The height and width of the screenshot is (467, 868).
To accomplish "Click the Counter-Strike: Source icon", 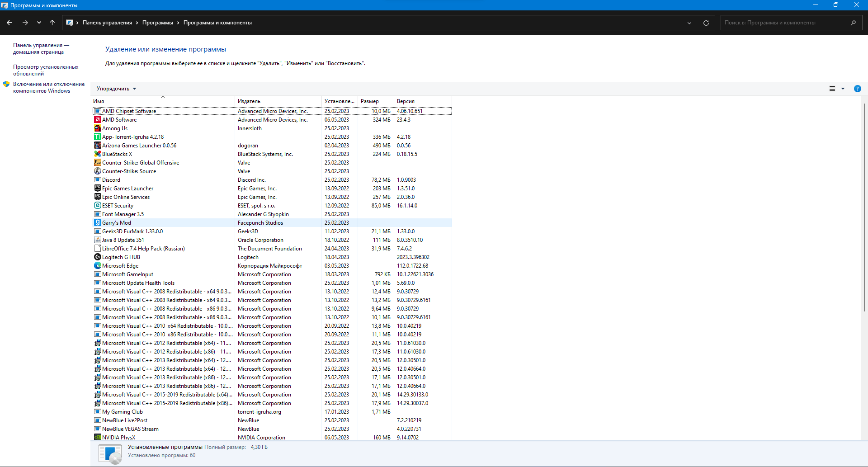I will [97, 171].
